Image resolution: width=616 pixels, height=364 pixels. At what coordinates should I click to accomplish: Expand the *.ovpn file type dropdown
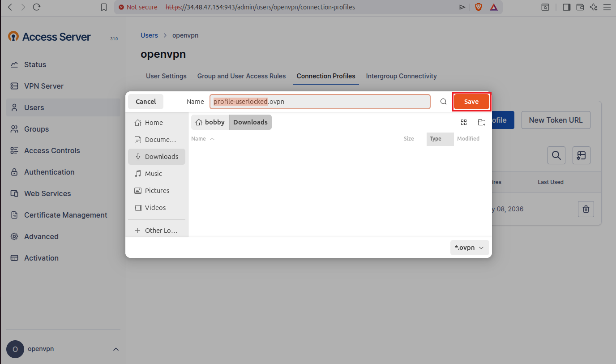point(470,248)
